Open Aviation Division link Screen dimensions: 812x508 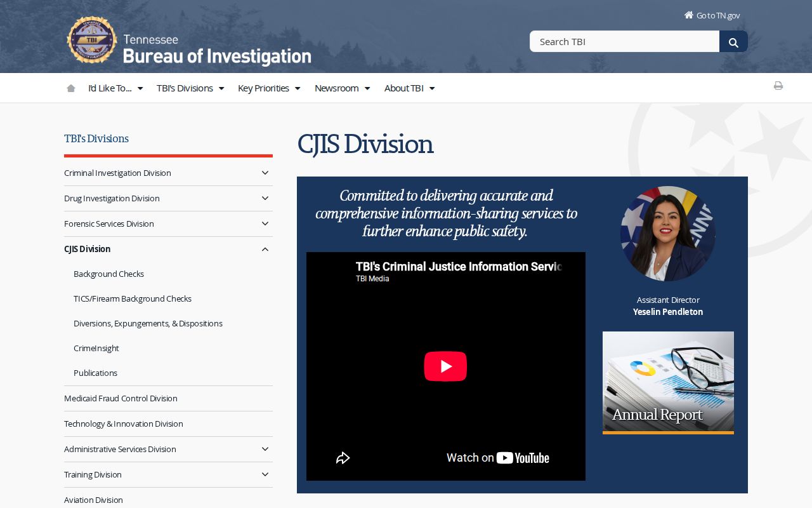[93, 500]
